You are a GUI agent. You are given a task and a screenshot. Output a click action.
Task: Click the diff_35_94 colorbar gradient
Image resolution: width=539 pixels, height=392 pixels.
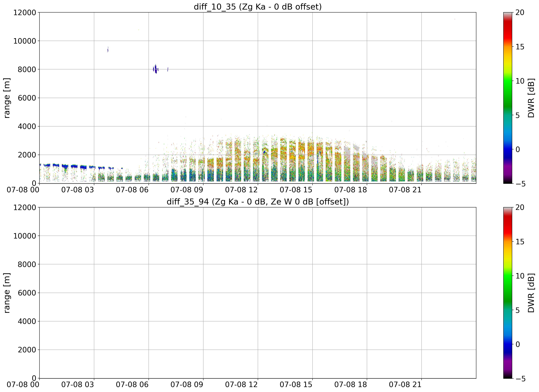(508, 293)
